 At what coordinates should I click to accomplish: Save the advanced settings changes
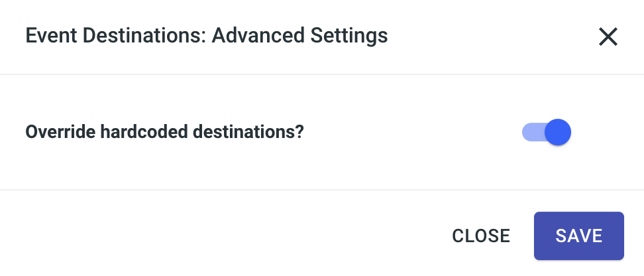578,236
